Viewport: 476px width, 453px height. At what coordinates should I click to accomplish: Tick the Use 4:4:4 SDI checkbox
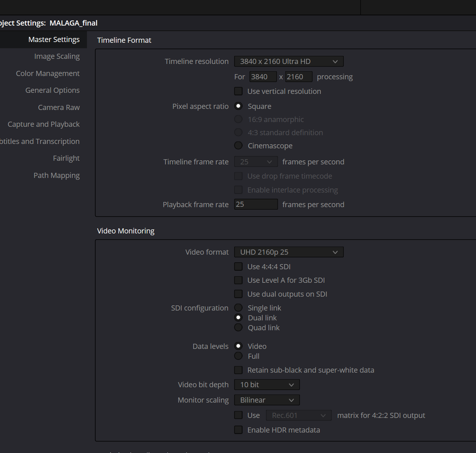(x=239, y=267)
